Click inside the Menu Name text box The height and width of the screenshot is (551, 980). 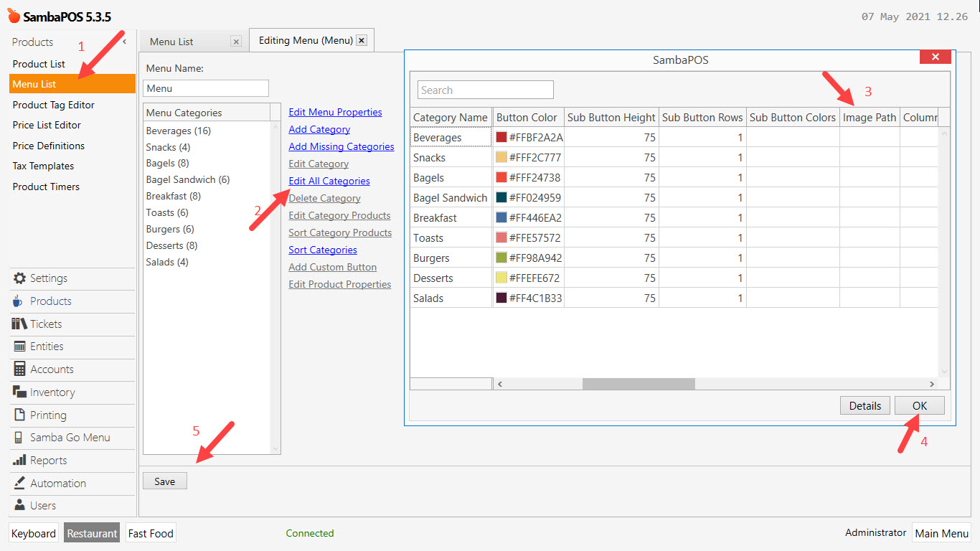[x=206, y=88]
